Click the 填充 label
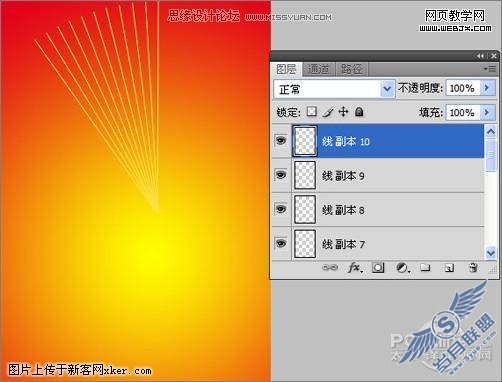 tap(431, 113)
